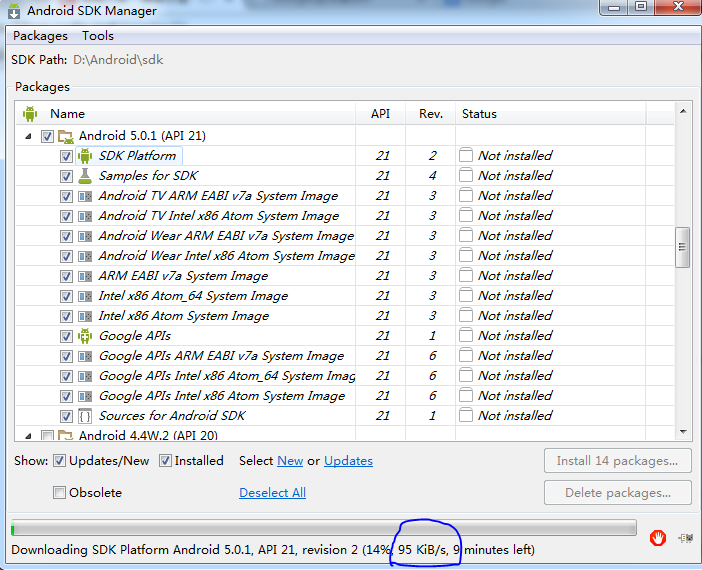This screenshot has width=702, height=570.
Task: Click the icon for Google APIs Intel x86 Atom System Image
Action: point(85,396)
